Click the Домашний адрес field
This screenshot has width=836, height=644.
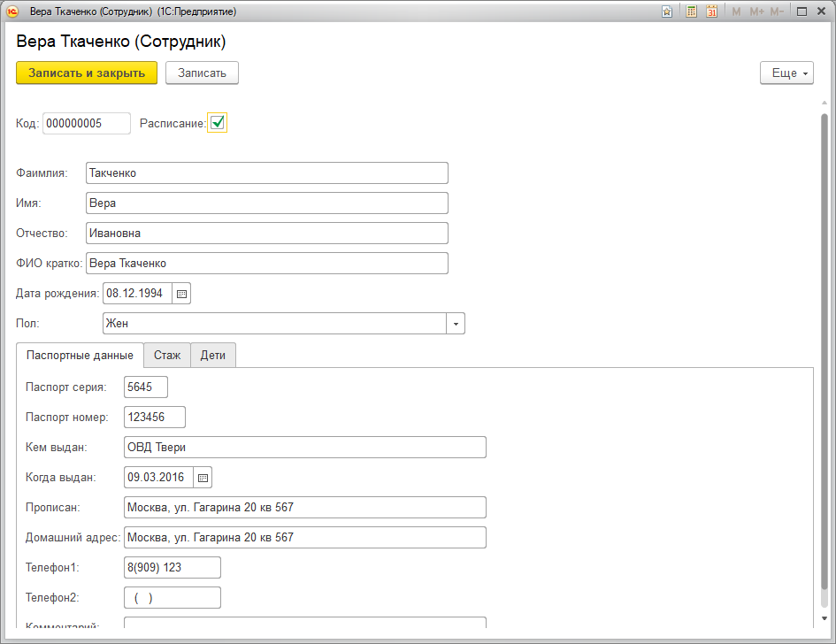pos(305,537)
